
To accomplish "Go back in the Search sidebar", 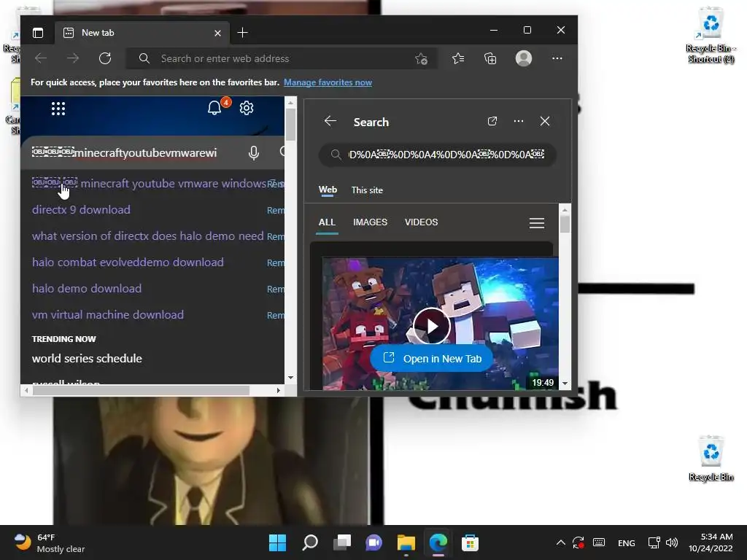I will (x=330, y=121).
